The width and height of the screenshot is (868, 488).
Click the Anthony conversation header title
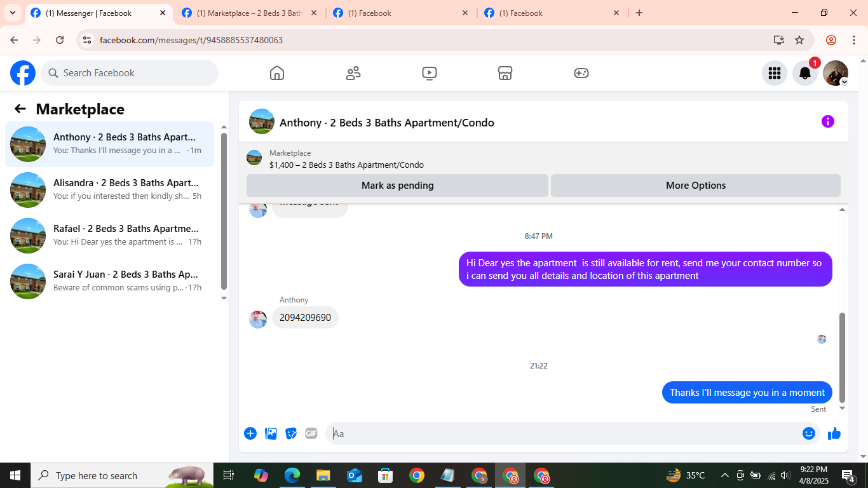pyautogui.click(x=386, y=123)
